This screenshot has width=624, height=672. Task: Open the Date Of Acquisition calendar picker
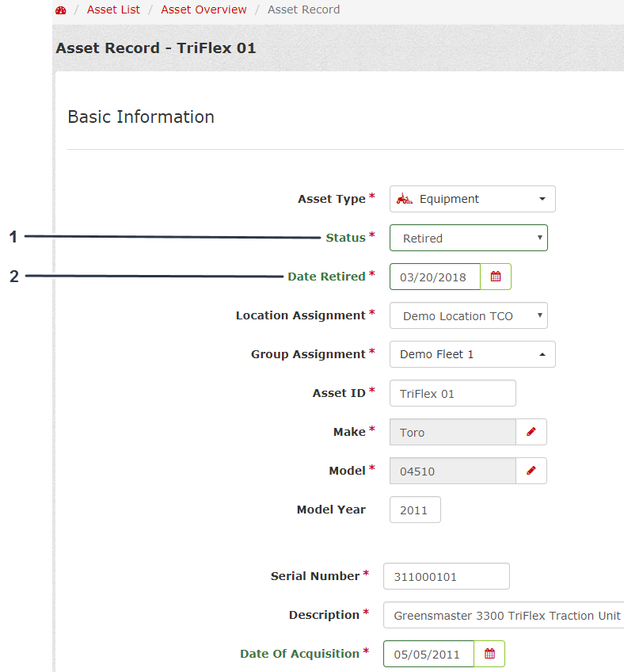(x=489, y=654)
